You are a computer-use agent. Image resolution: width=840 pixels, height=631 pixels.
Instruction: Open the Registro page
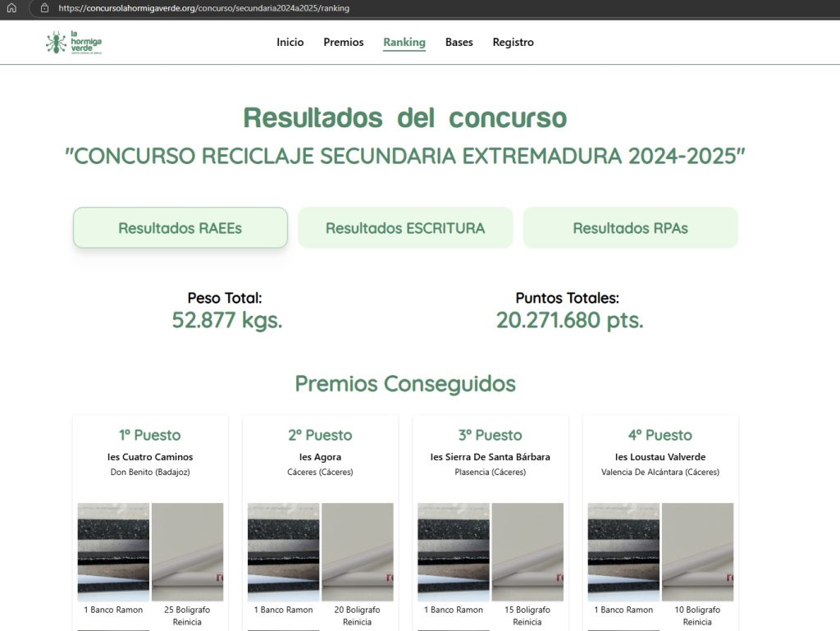click(x=513, y=43)
